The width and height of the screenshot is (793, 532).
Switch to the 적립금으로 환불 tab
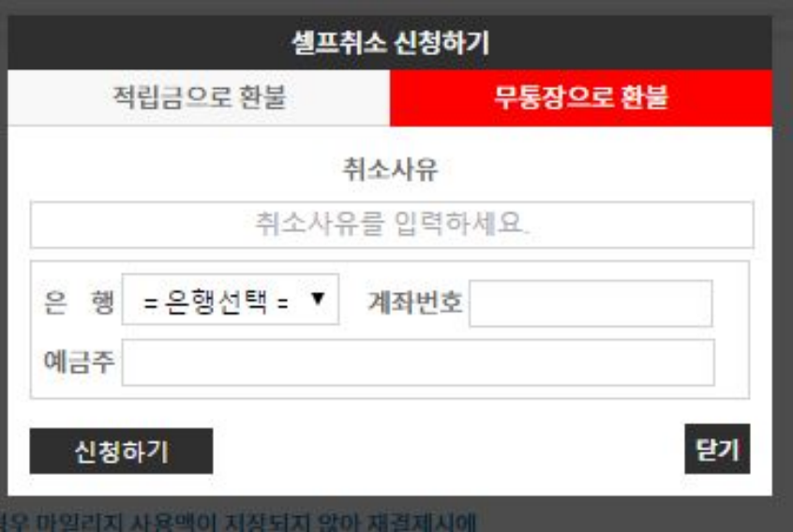tap(199, 97)
